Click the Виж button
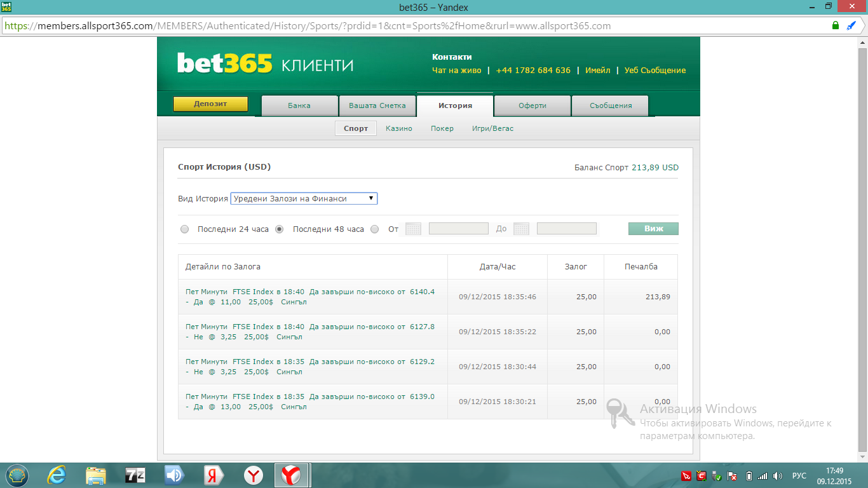This screenshot has width=868, height=488. point(653,229)
